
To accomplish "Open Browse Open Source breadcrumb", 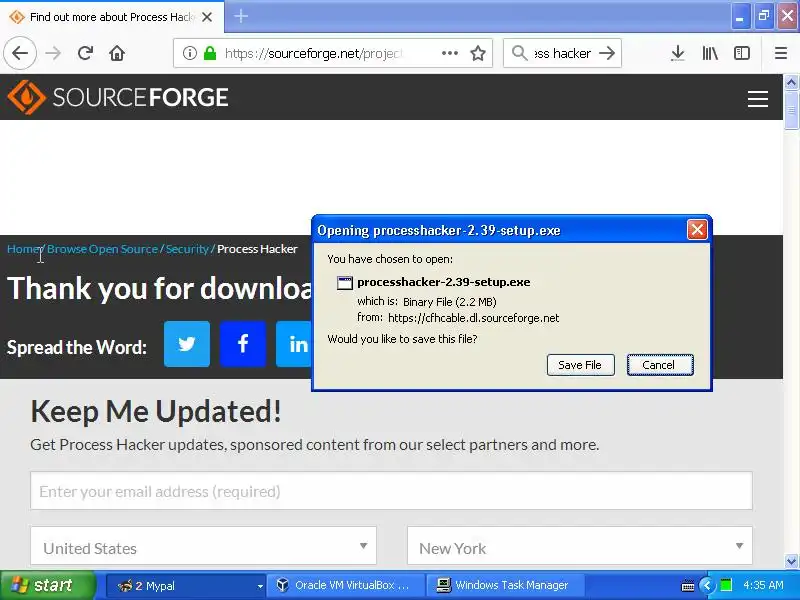I will [102, 249].
